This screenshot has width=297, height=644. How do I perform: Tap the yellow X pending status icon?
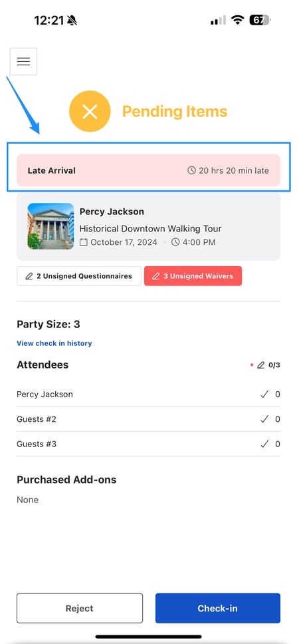point(90,111)
